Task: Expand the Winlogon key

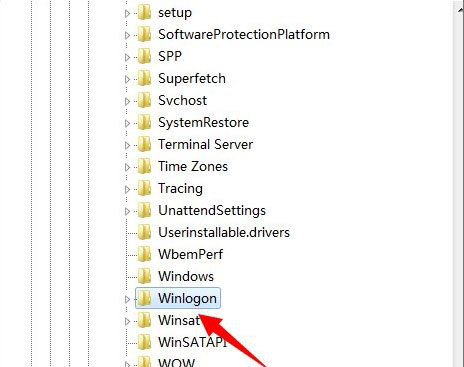Action: point(127,299)
